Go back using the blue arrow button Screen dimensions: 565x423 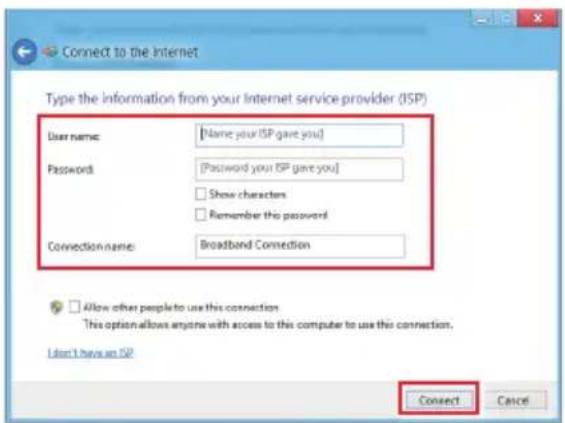[x=25, y=52]
